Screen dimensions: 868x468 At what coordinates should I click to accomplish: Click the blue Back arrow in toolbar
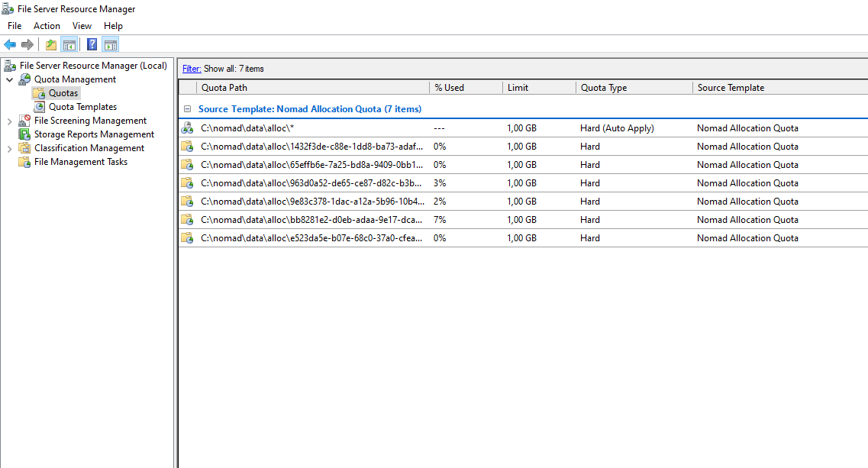click(10, 44)
